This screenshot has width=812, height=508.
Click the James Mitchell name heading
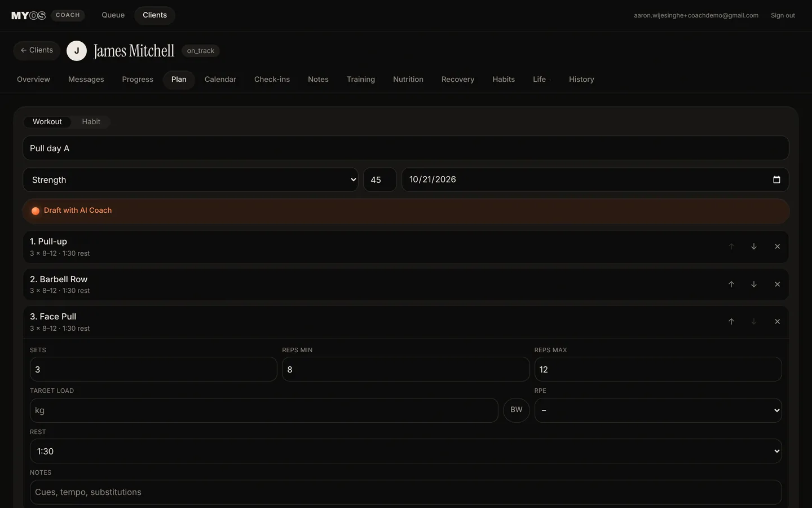tap(134, 51)
